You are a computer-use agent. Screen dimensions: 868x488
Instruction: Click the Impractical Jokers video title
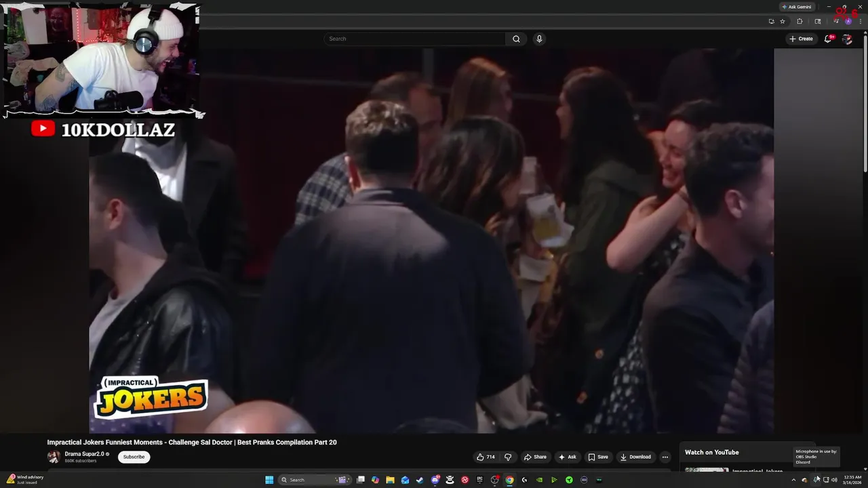tap(192, 442)
